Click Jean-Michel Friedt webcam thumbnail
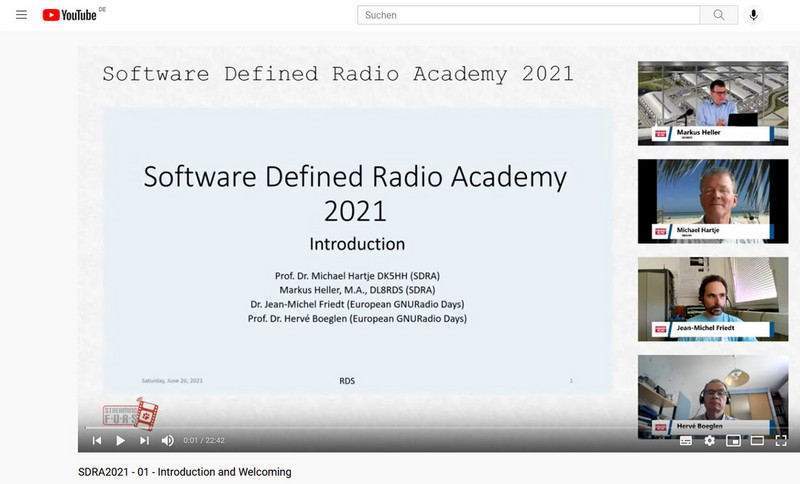Screen dimensions: 800x484 point(713,299)
